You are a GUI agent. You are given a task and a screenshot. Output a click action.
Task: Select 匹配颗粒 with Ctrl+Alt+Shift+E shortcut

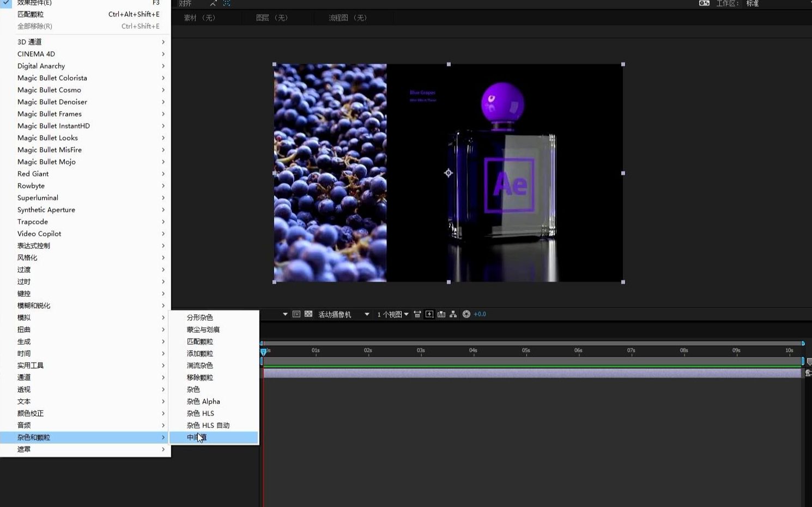(86, 14)
